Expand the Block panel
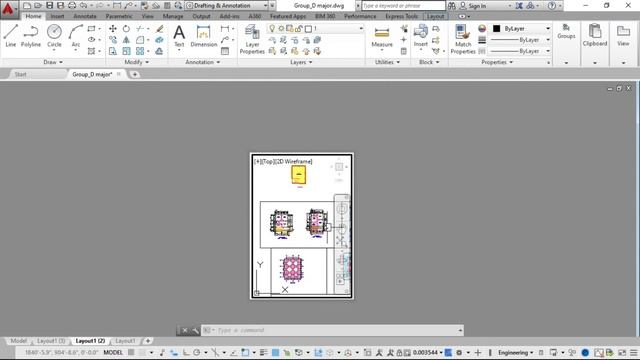Screen dimensions: 640x360 pos(429,62)
